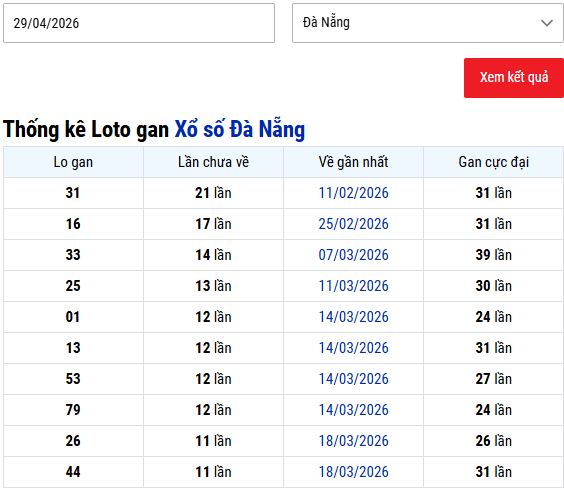Open the 11/03/2026 date link

pos(354,286)
